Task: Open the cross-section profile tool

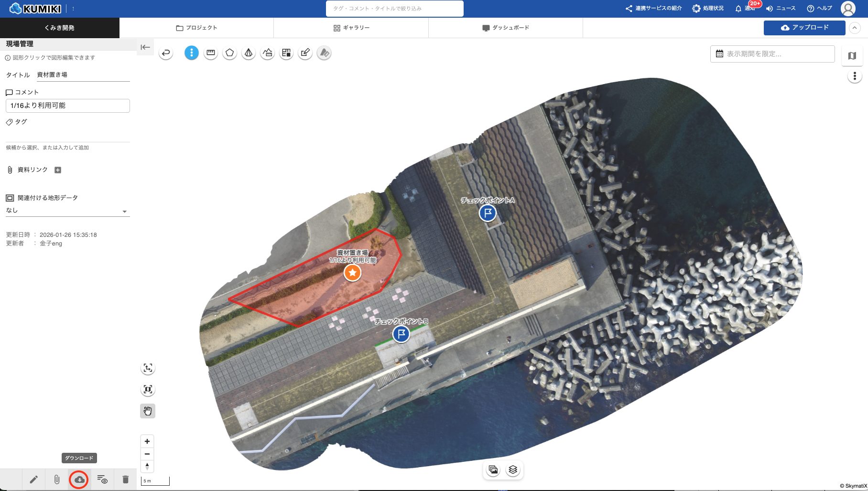Action: click(x=268, y=53)
